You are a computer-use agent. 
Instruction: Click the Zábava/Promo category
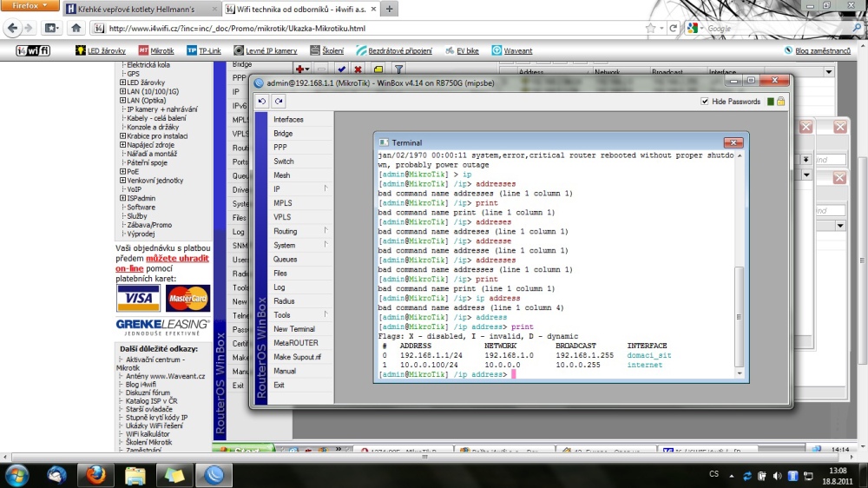pos(149,225)
